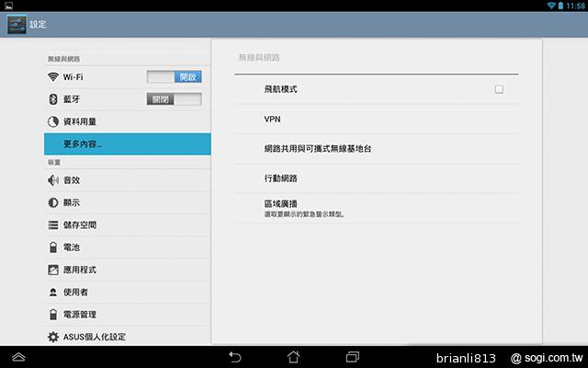Select the highlighted 更多內容... menu item
Image resolution: width=588 pixels, height=368 pixels.
coord(128,144)
